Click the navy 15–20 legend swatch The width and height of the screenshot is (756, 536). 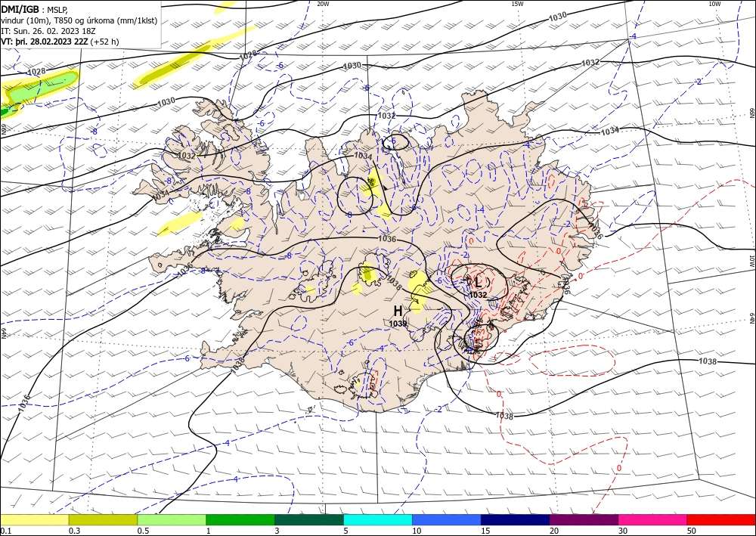coord(516,519)
